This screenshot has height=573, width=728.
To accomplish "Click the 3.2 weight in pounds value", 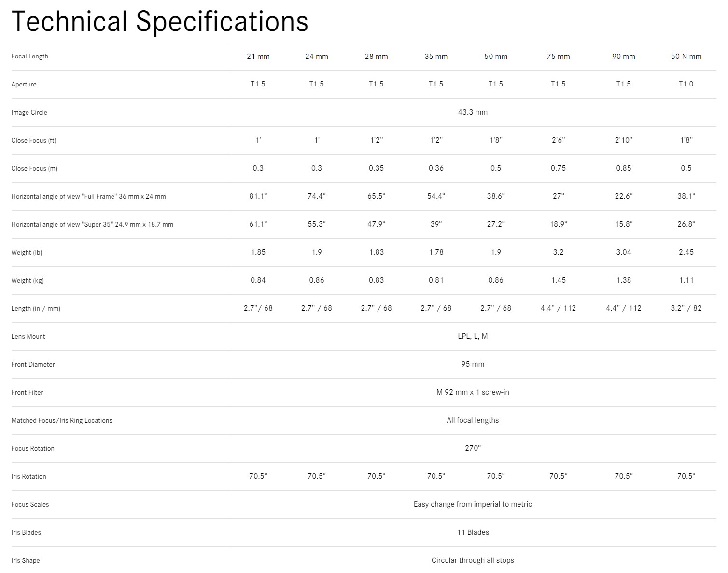I will click(x=558, y=252).
